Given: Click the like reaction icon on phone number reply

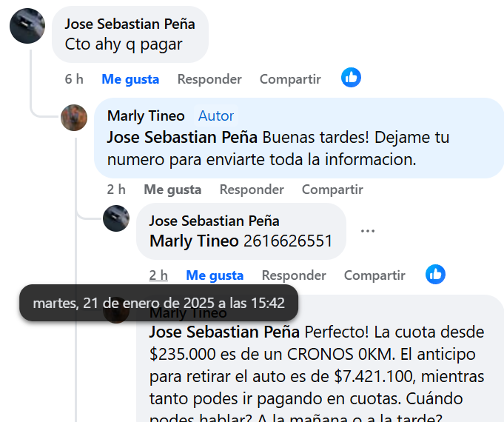Looking at the screenshot, I should [x=435, y=275].
